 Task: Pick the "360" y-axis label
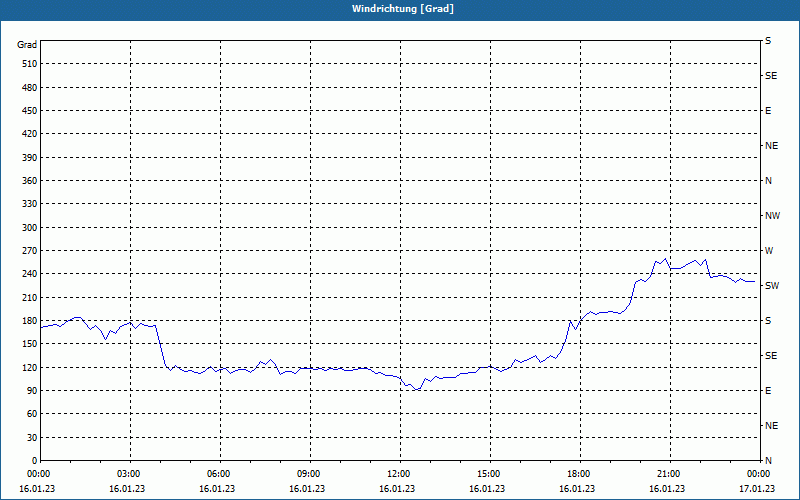(x=30, y=181)
